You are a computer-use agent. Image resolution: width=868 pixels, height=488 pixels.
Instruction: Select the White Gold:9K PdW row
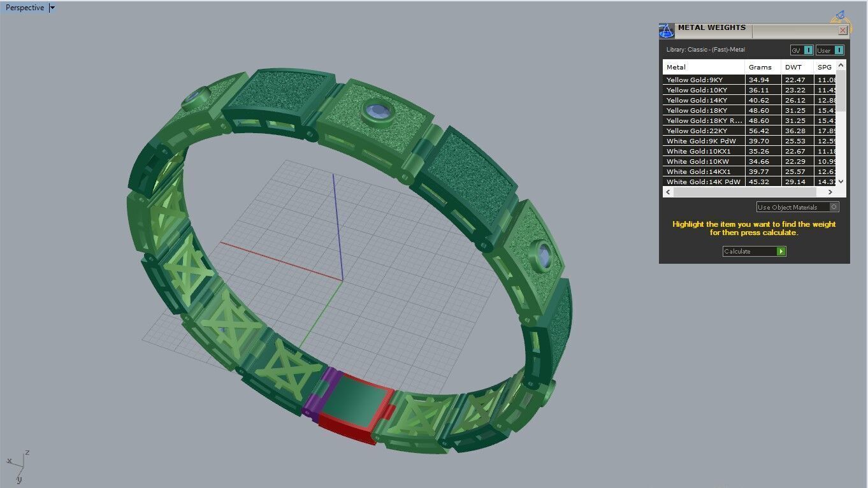[x=749, y=141]
